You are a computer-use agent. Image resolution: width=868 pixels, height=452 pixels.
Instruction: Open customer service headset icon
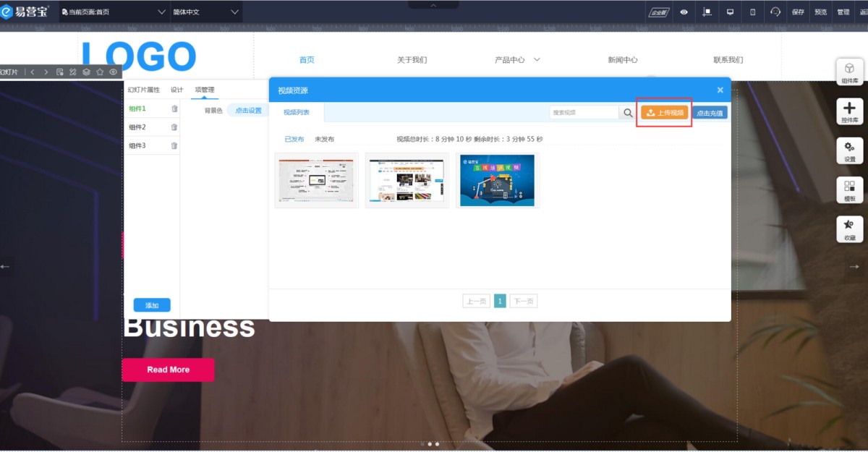coord(775,12)
